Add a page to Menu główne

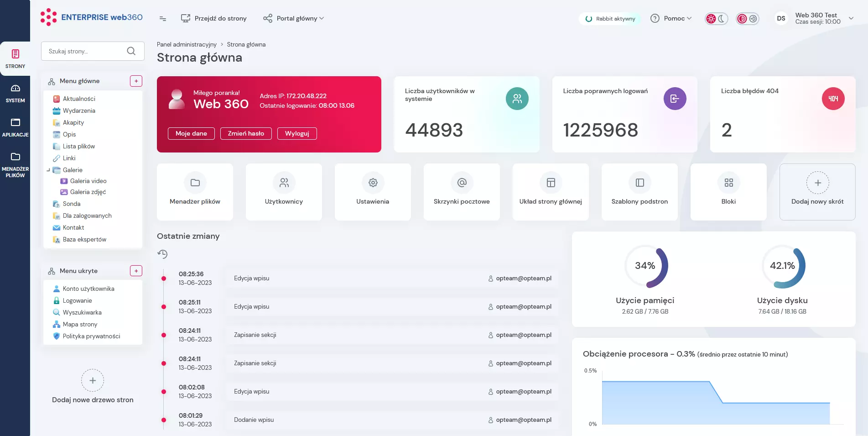click(136, 81)
